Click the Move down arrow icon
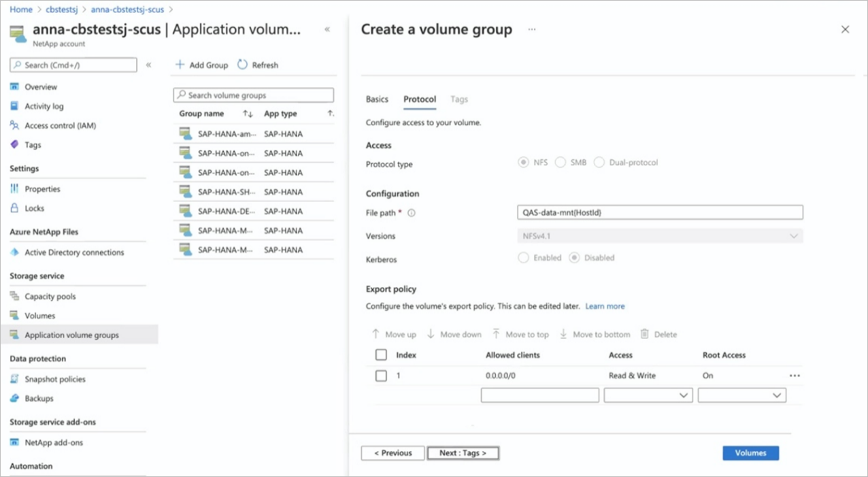Screen dimensions: 868x477 tap(431, 334)
